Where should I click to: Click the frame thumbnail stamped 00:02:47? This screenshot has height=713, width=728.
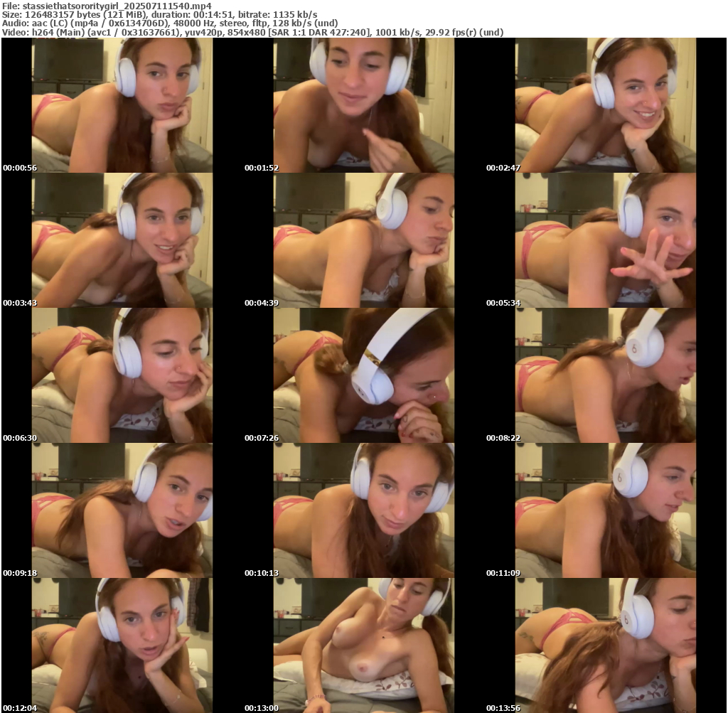click(x=606, y=105)
